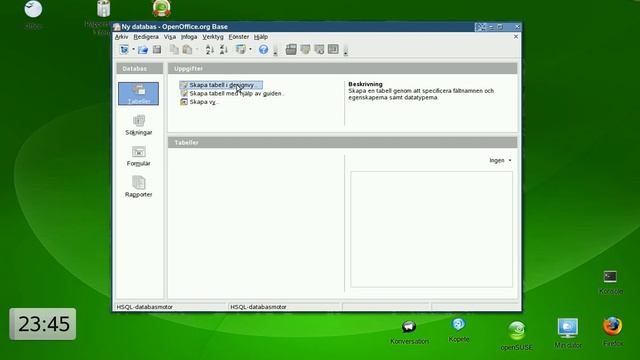Open the Verktyg menu
This screenshot has height=360, width=640.
pos(213,37)
